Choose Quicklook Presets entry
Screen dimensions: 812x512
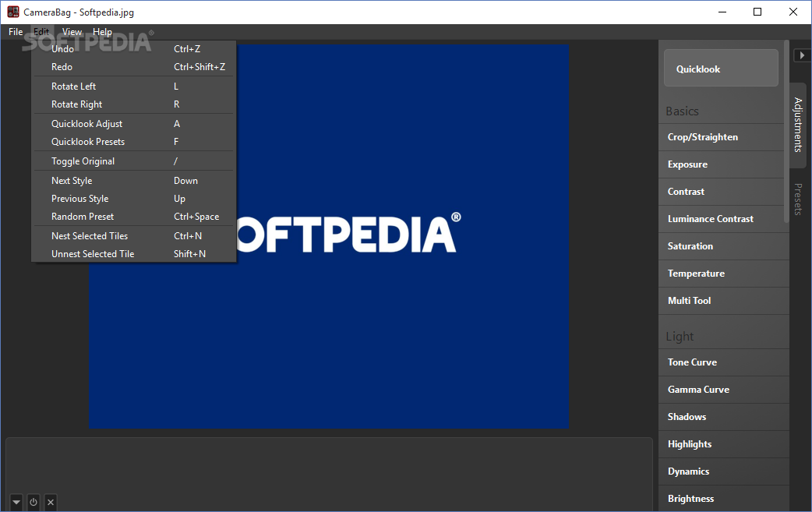tap(133, 142)
